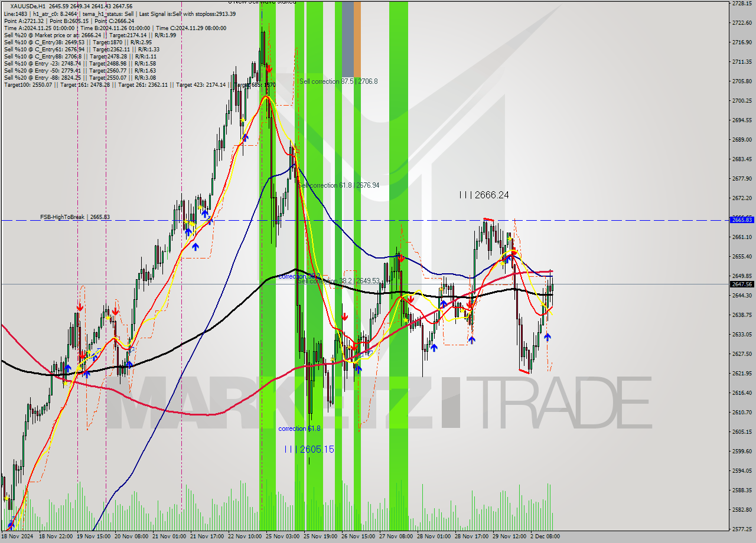Click the 2605.15 price axis label
Screen dimensions: 756x543
(741, 432)
